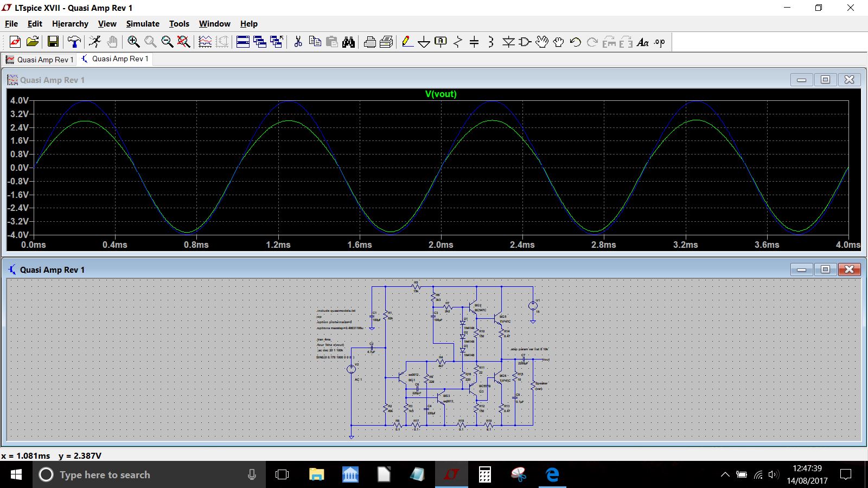Open a file using the folder icon

click(x=33, y=42)
